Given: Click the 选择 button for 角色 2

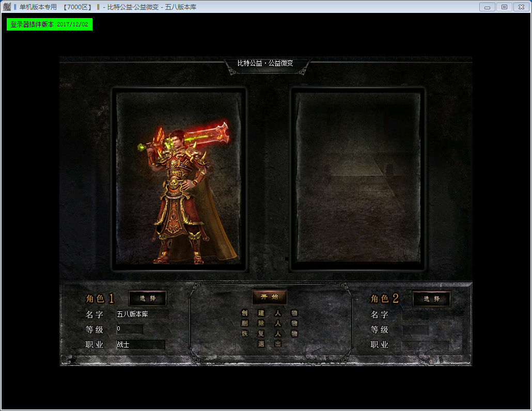Looking at the screenshot, I should (432, 299).
